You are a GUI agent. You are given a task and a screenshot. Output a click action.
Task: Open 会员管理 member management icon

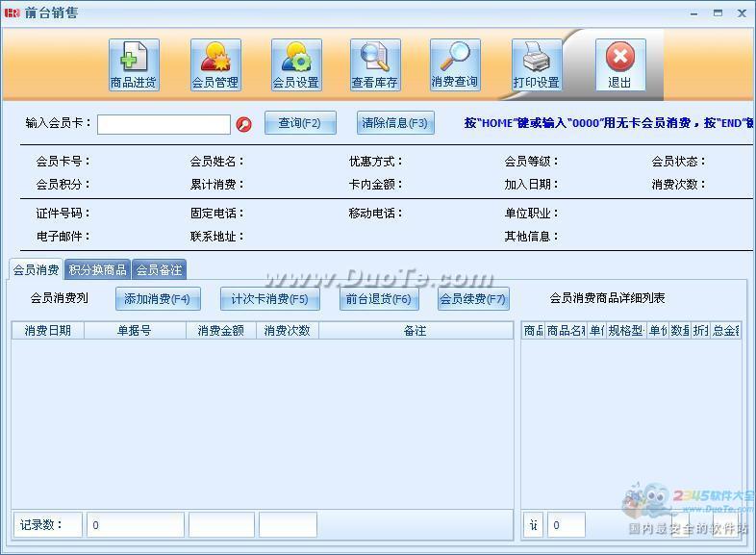tap(215, 63)
